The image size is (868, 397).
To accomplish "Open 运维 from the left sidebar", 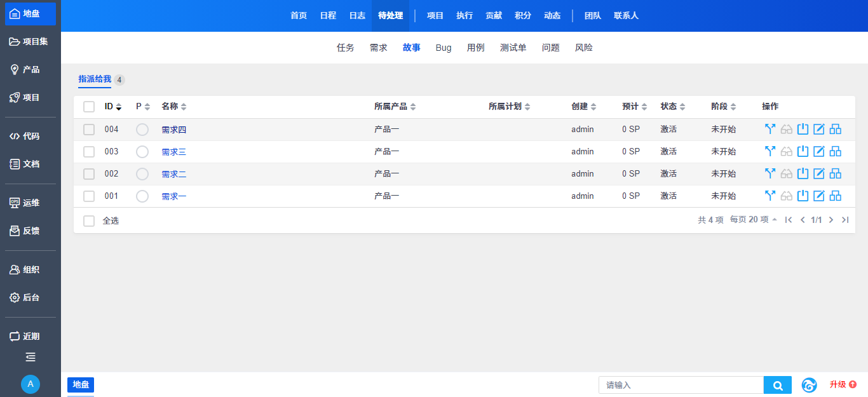I will [x=31, y=203].
